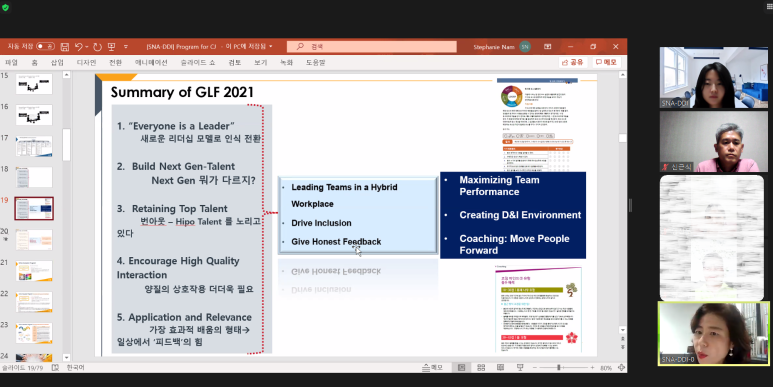Toggle the AutoSave (자동 저장) switch
Image resolution: width=773 pixels, height=387 pixels.
(45, 46)
